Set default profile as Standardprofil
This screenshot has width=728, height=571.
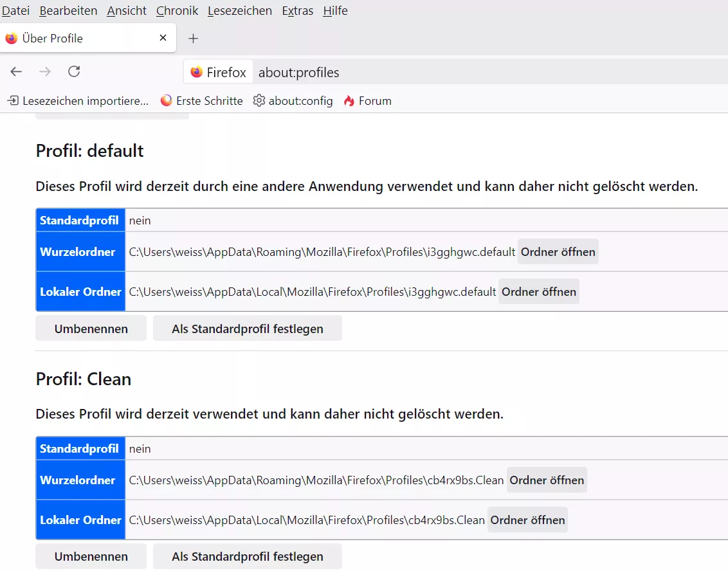(x=247, y=329)
